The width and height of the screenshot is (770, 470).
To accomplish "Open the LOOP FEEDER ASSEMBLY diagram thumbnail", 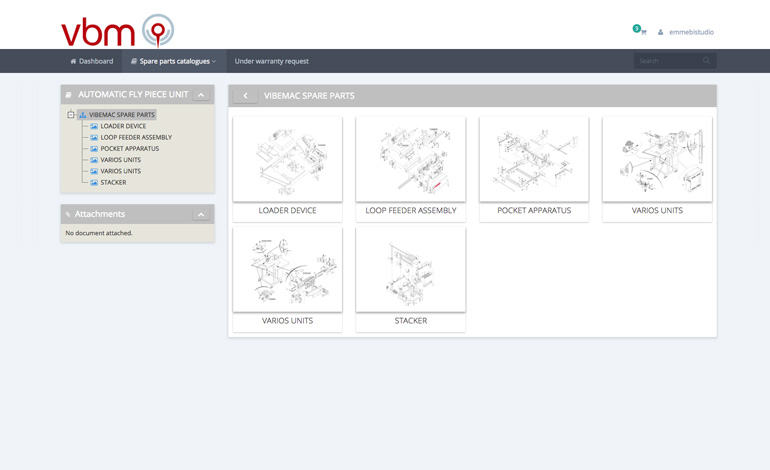I will [x=411, y=159].
